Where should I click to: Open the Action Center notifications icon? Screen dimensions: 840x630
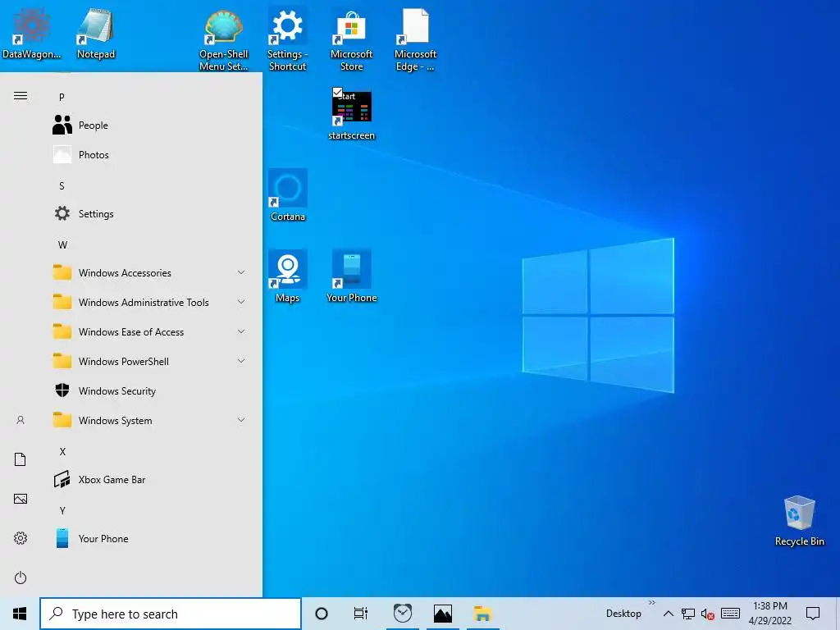tap(813, 614)
